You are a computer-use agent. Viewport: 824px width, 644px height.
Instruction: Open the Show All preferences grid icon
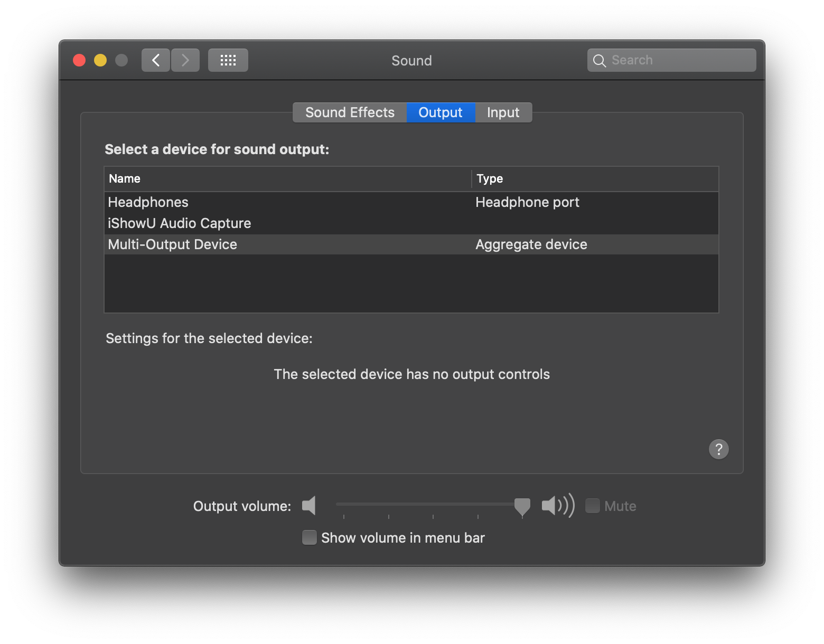point(228,60)
